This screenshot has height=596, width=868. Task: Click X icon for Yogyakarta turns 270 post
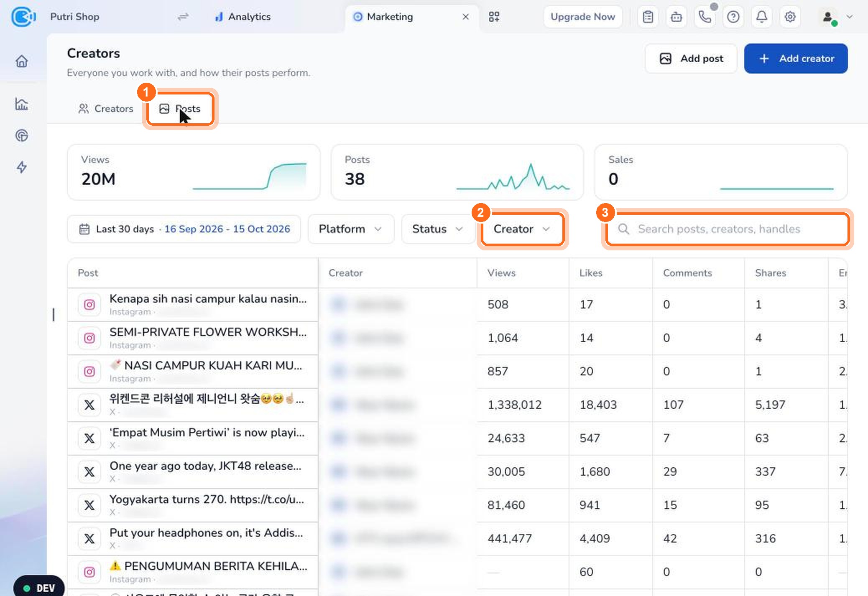coord(89,505)
